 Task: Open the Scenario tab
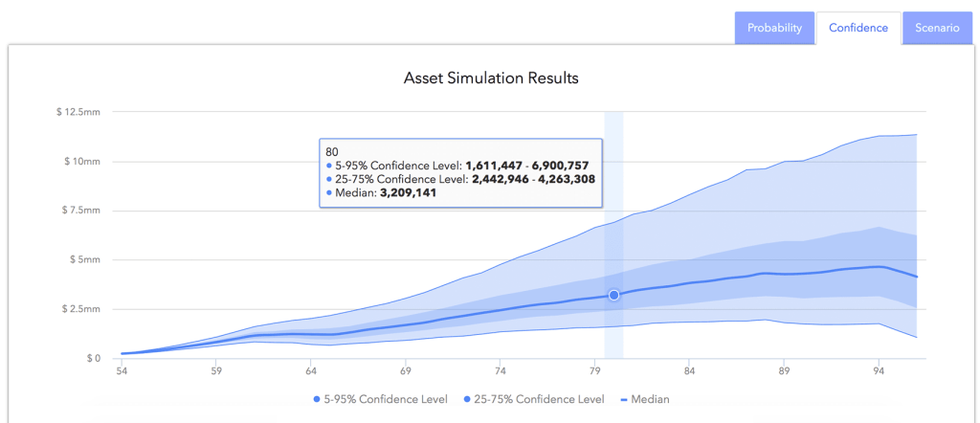tap(935, 28)
